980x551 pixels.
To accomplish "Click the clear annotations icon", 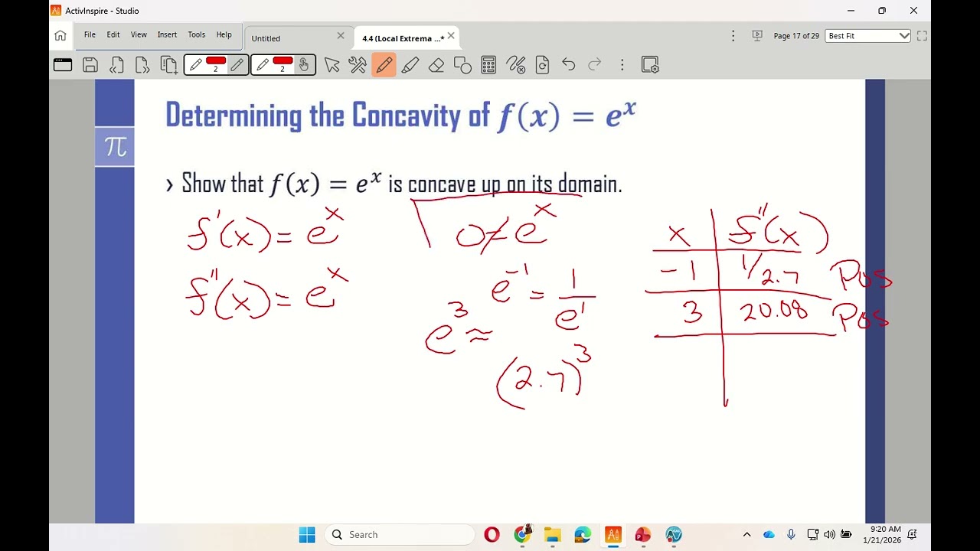I will coord(516,65).
